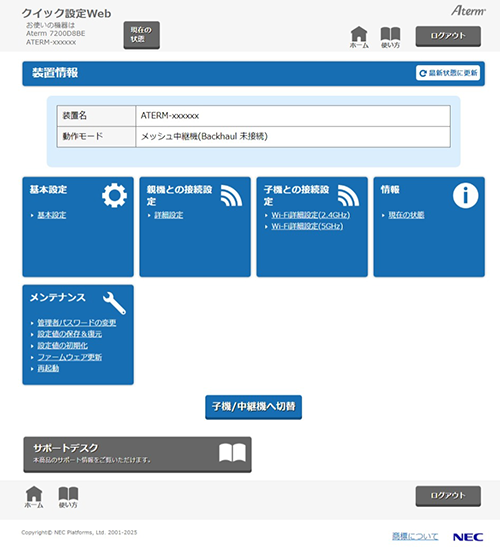The width and height of the screenshot is (500, 549).
Task: Open the 基本設定 link
Action: click(52, 215)
